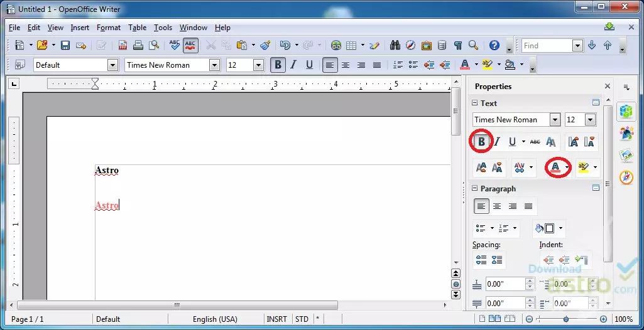Open the sidebar Gallery deck icon
Image resolution: width=644 pixels, height=330 pixels.
626,156
